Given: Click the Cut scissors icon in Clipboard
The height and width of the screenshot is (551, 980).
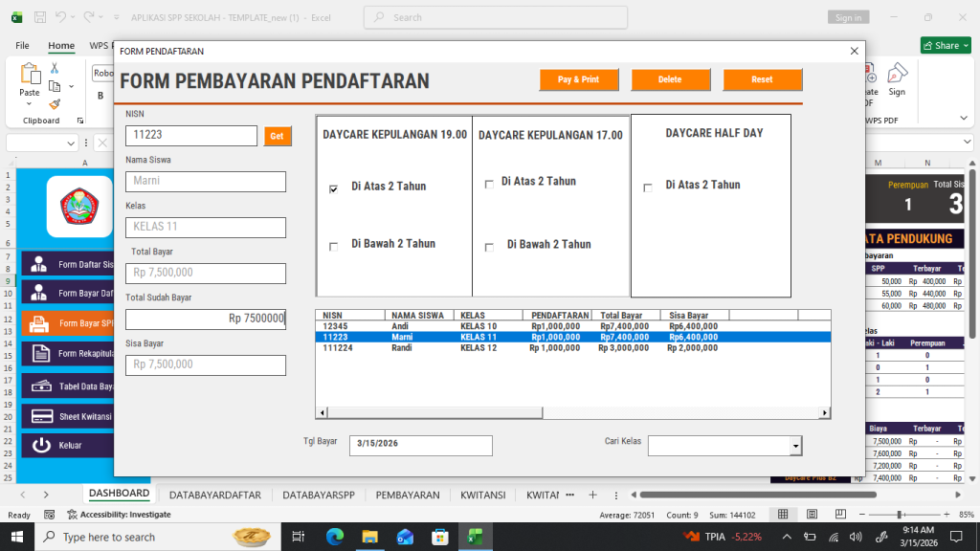Looking at the screenshot, I should tap(55, 68).
